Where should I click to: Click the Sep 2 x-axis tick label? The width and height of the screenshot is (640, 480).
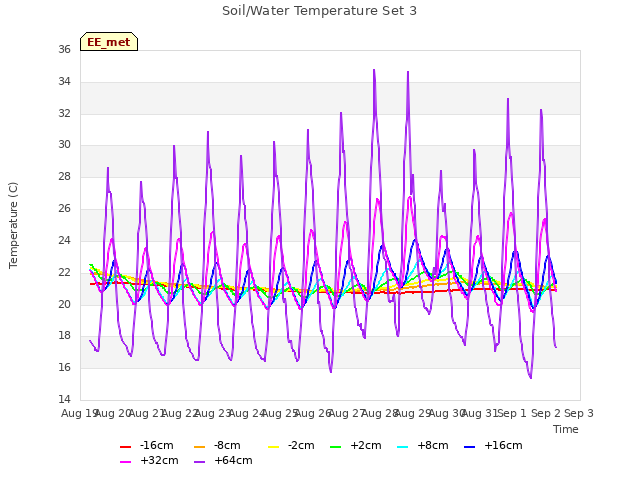546,413
